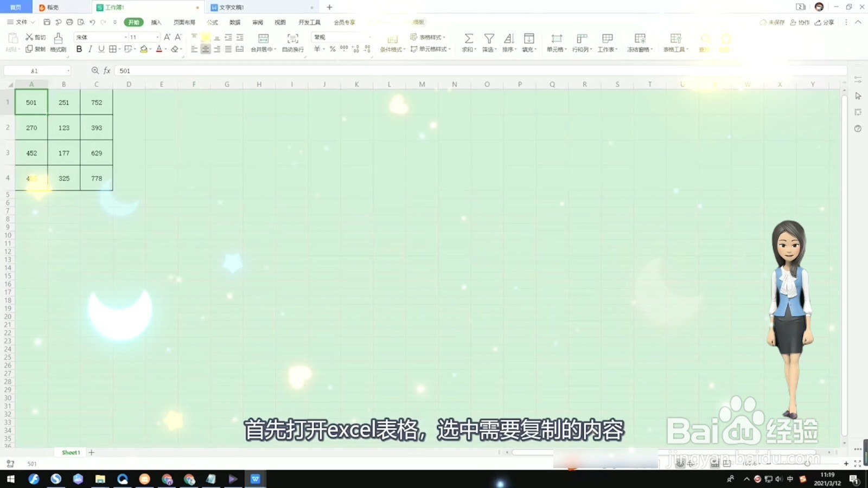868x488 pixels.
Task: Switch to the 公式 Formulas tab
Action: point(213,22)
